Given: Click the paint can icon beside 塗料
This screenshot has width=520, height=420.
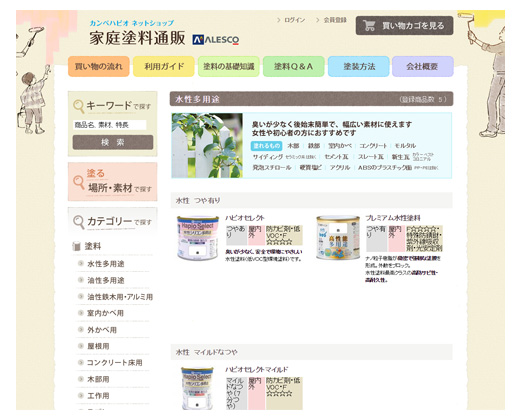Looking at the screenshot, I should click(x=77, y=246).
